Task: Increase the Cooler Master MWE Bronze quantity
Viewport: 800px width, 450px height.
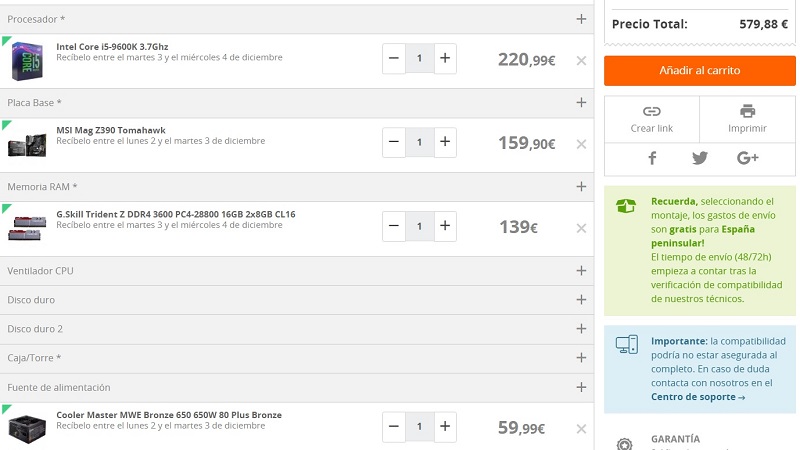Action: [x=445, y=428]
